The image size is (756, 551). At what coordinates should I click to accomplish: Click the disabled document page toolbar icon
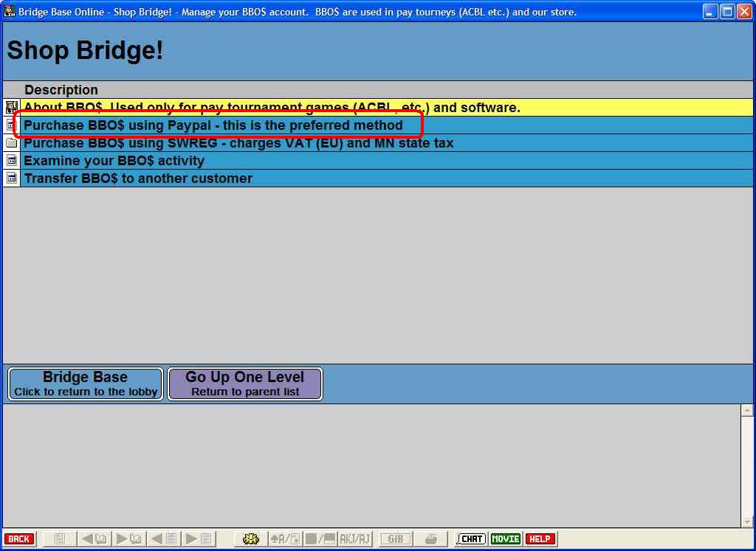point(60,538)
